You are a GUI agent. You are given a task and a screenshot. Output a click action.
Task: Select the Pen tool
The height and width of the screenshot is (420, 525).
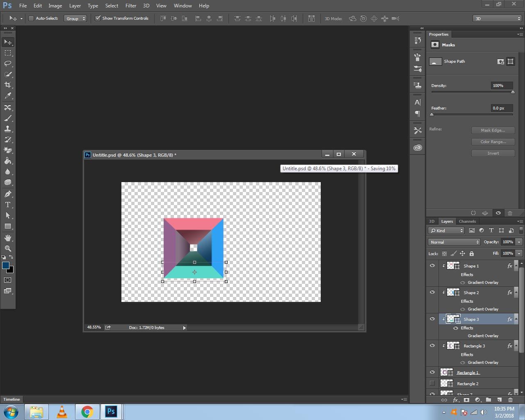tap(8, 194)
